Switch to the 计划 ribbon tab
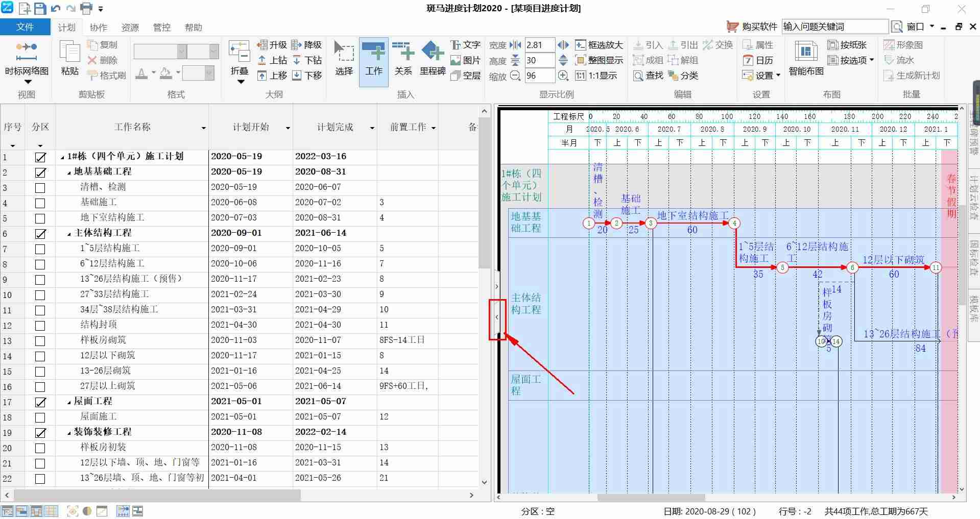The width and height of the screenshot is (980, 519). tap(66, 28)
